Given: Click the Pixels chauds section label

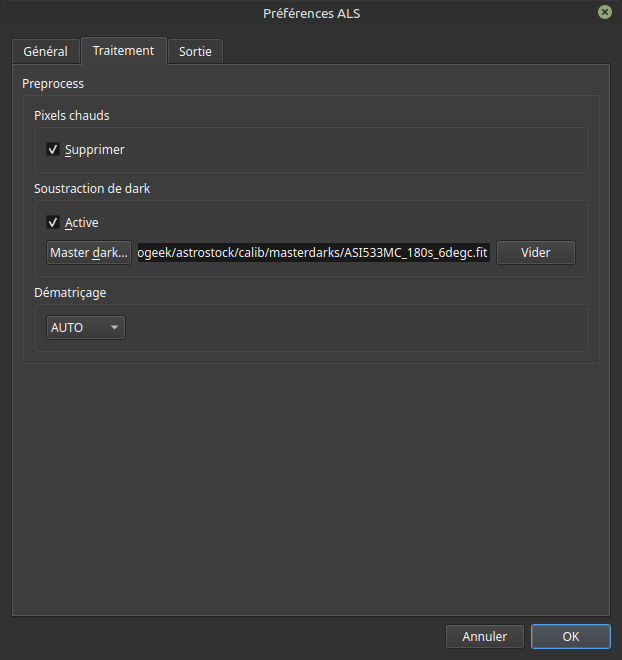Looking at the screenshot, I should pyautogui.click(x=72, y=116).
